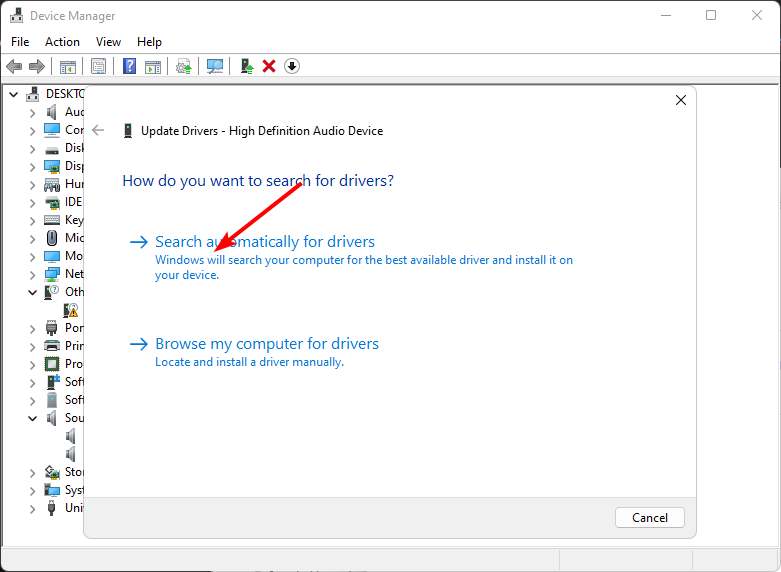Maximize the Device Manager window
The image size is (781, 572).
(711, 15)
